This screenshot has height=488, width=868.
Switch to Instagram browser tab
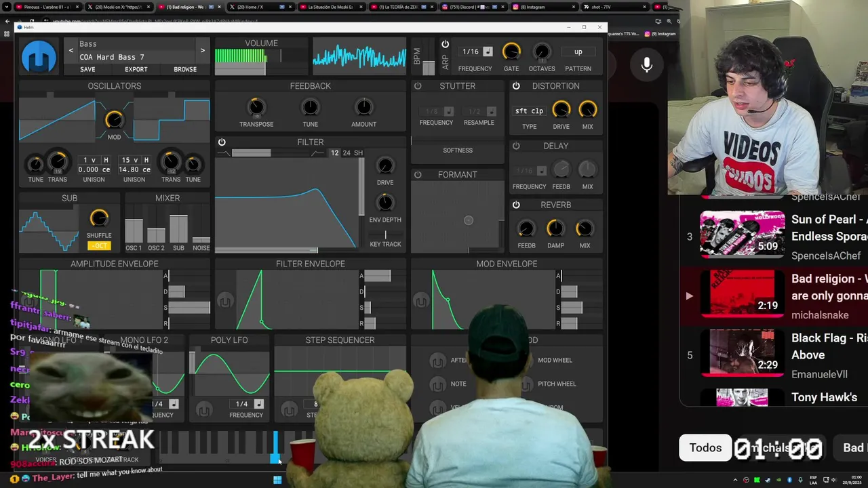click(x=542, y=7)
